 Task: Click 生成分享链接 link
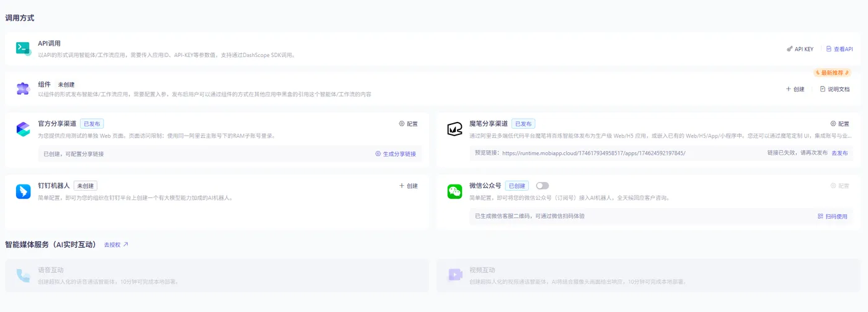396,154
